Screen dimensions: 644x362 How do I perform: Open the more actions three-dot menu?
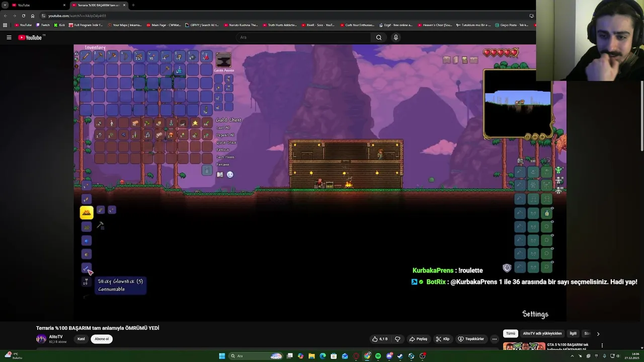coord(495,339)
